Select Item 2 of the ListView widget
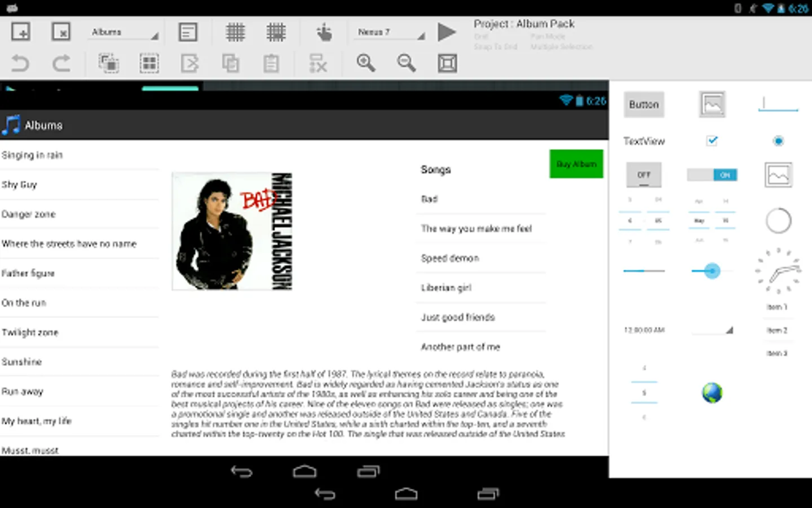The width and height of the screenshot is (812, 508). pyautogui.click(x=777, y=330)
